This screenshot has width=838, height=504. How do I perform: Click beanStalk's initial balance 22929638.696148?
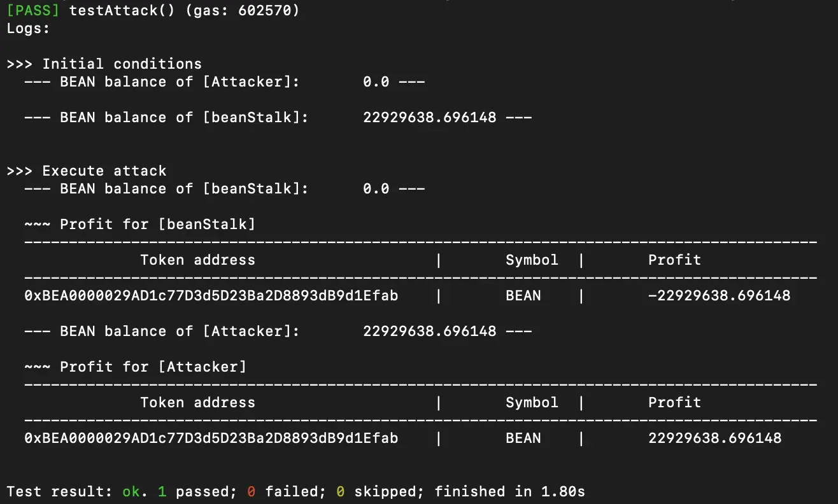pyautogui.click(x=429, y=118)
